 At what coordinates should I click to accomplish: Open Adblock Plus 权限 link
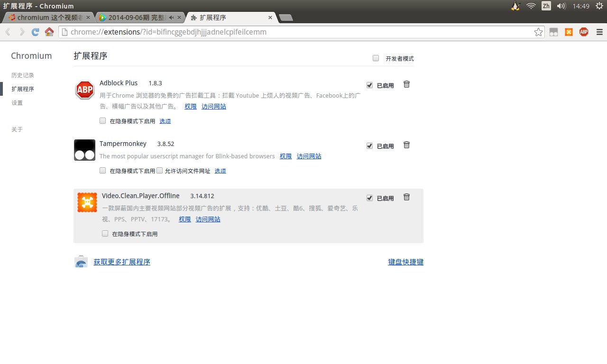pyautogui.click(x=191, y=107)
